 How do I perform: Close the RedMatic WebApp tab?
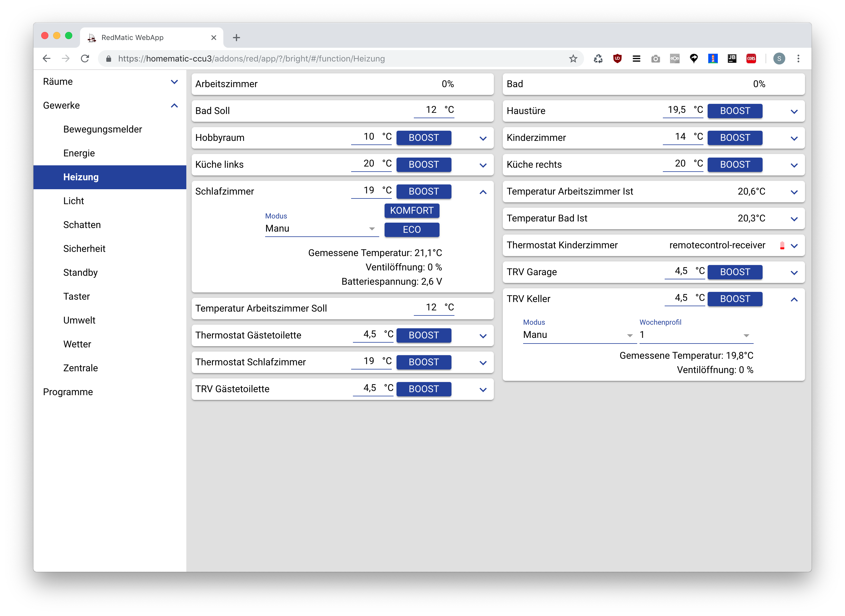214,38
